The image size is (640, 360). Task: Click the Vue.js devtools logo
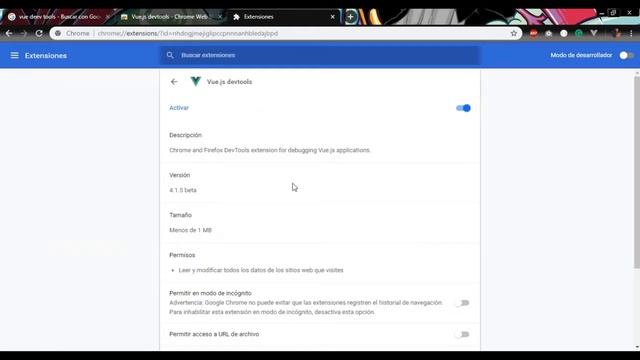(196, 82)
